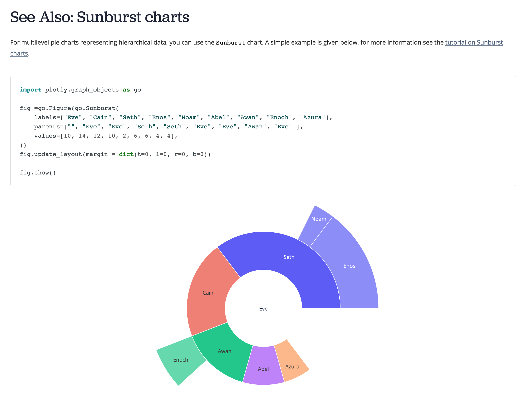This screenshot has width=523, height=420.
Task: Click the See Also: Sunburst charts heading
Action: tap(99, 17)
